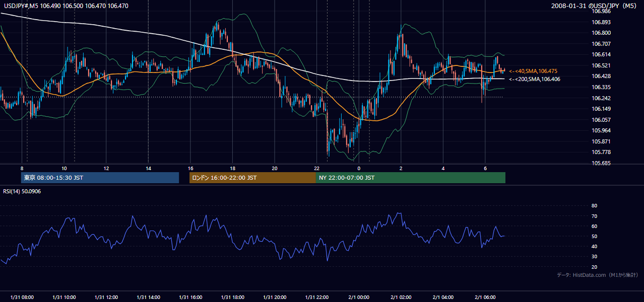Click the bottom time label 1/31 22:00
The image size is (644, 302).
(316, 297)
